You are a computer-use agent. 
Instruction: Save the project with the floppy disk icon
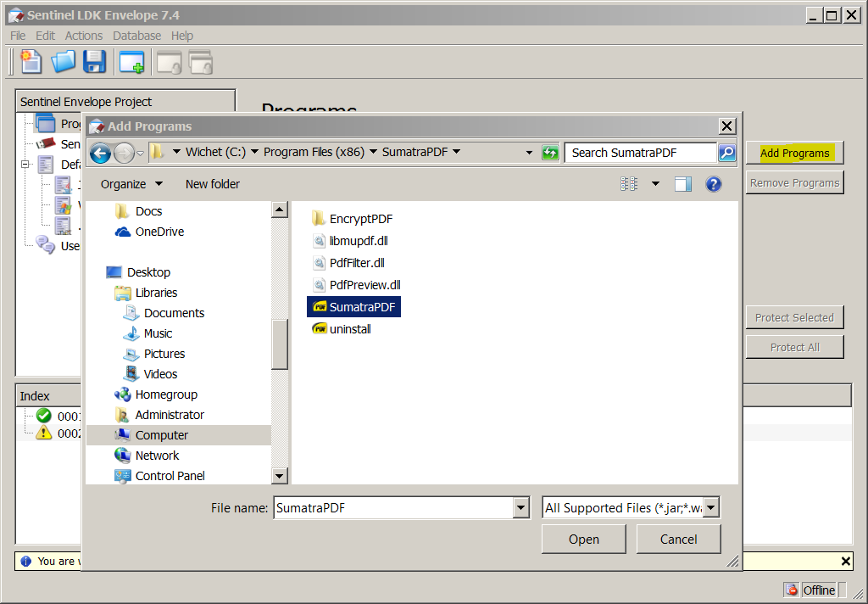(94, 61)
